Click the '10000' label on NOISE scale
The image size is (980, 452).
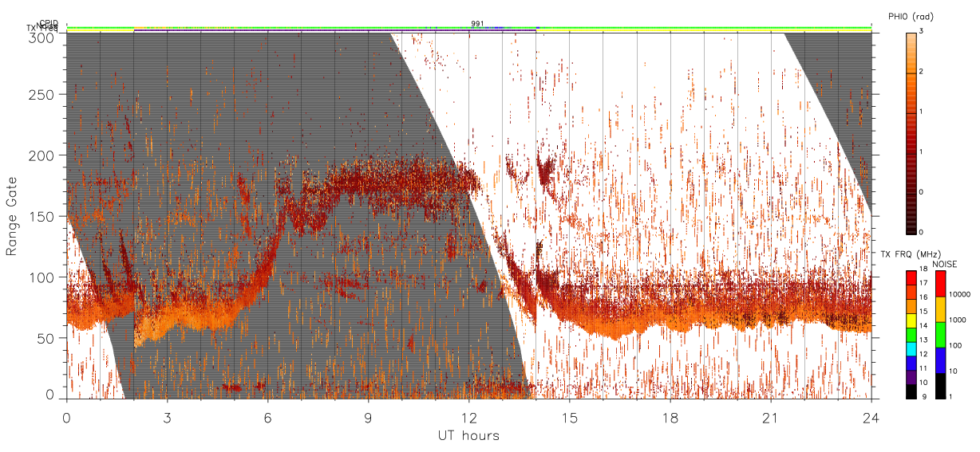(959, 294)
